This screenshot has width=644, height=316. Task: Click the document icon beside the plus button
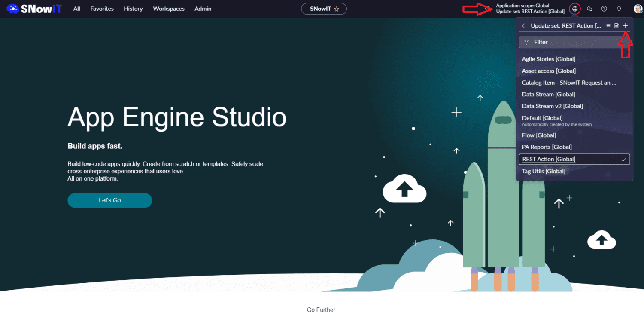(617, 25)
